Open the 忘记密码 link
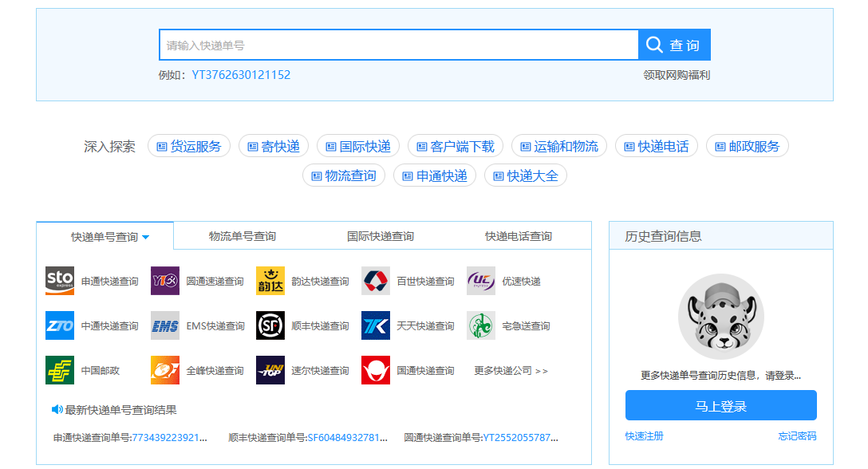 797,436
